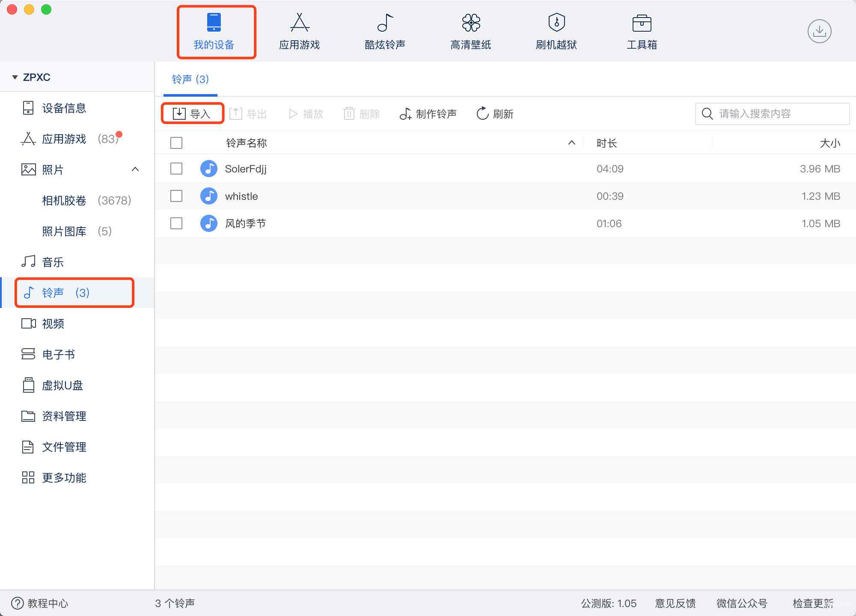Image resolution: width=856 pixels, height=616 pixels.
Task: Click the SolerFdjj music note icon
Action: (209, 169)
